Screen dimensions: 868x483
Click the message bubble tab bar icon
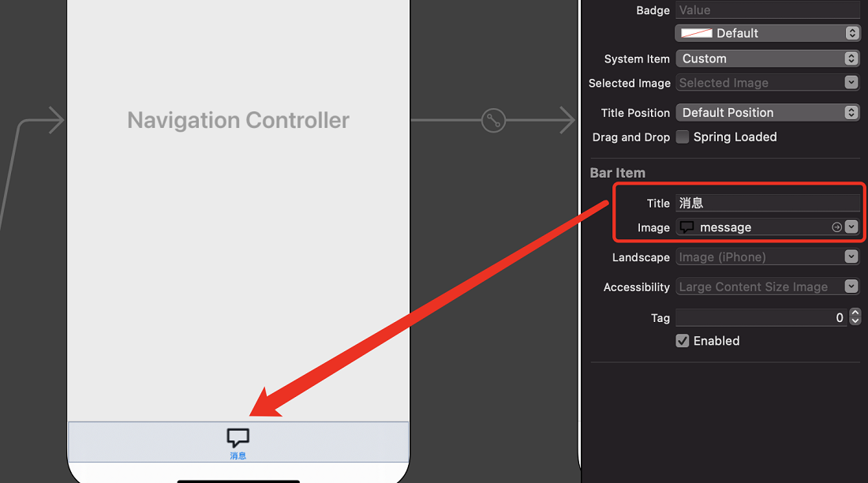point(238,437)
